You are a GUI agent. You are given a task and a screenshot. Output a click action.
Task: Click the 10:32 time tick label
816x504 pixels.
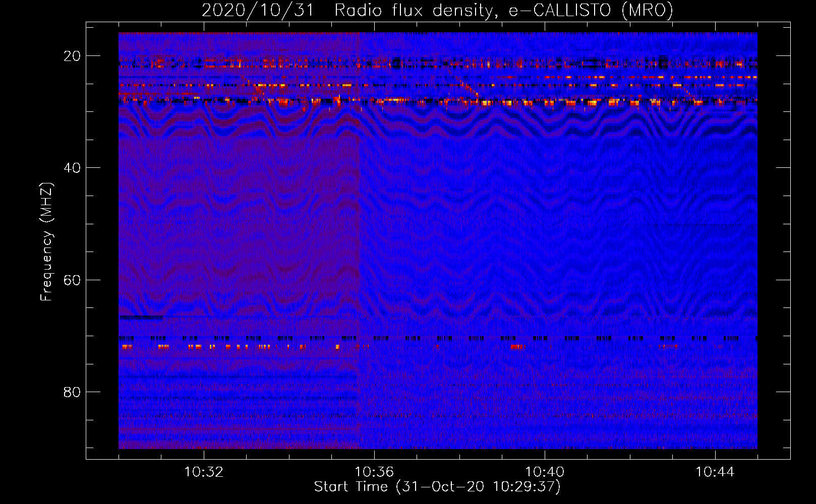(204, 472)
